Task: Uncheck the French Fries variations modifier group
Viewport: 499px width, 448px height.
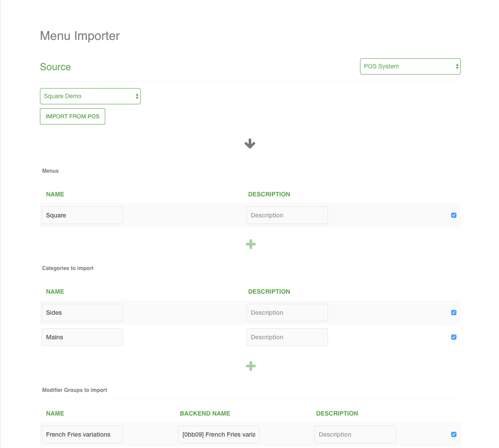Action: pos(454,434)
